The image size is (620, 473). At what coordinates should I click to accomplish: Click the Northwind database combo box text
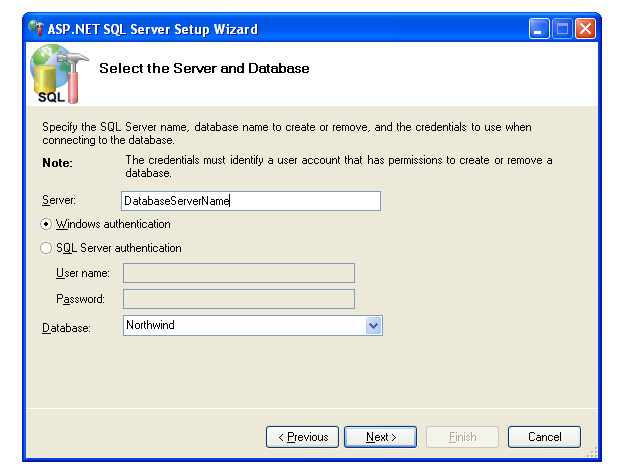point(150,325)
